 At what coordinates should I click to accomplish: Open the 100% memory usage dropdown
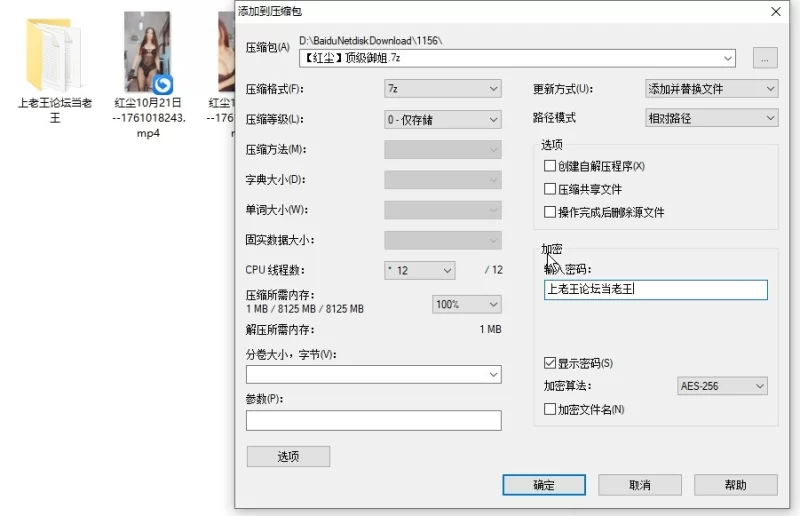click(466, 304)
